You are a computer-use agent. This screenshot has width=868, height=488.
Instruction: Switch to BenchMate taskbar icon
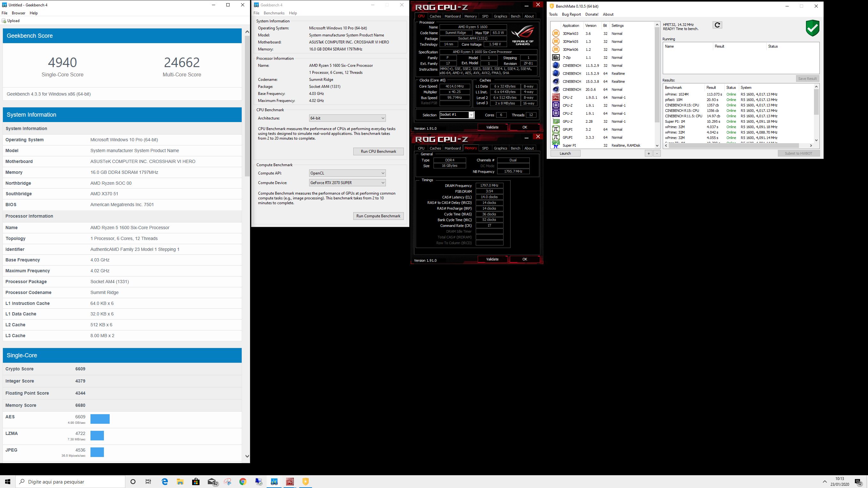pos(305,482)
